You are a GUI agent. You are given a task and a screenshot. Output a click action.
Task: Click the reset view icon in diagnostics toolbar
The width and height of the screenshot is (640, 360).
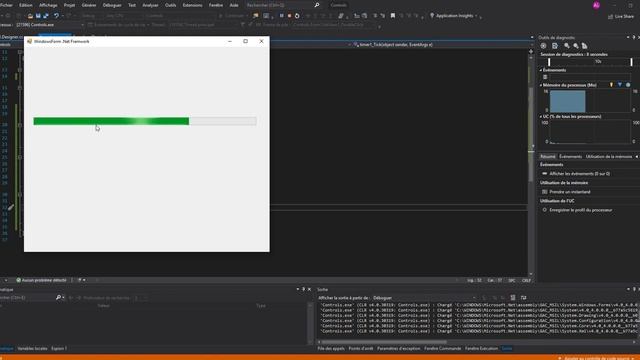coord(584,46)
